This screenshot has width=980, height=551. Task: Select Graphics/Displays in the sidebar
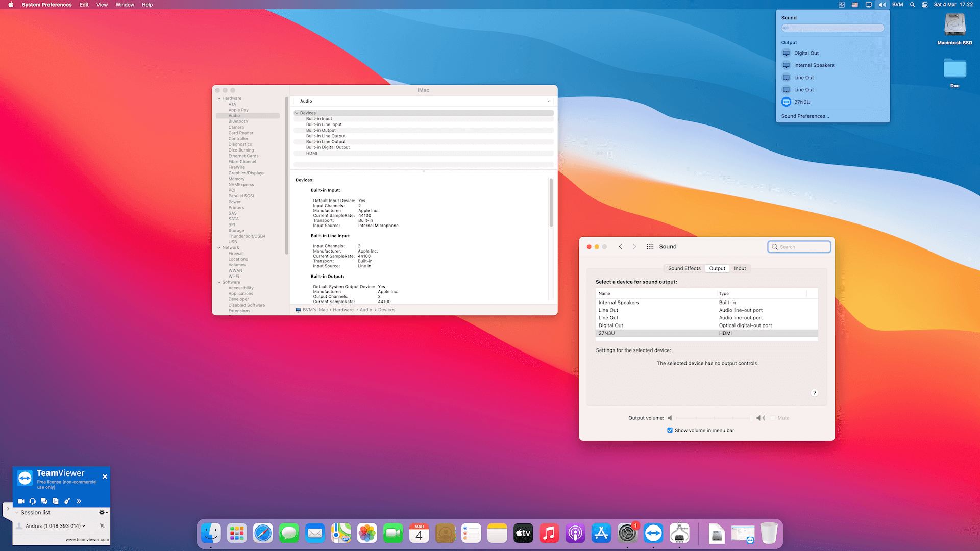pyautogui.click(x=247, y=173)
